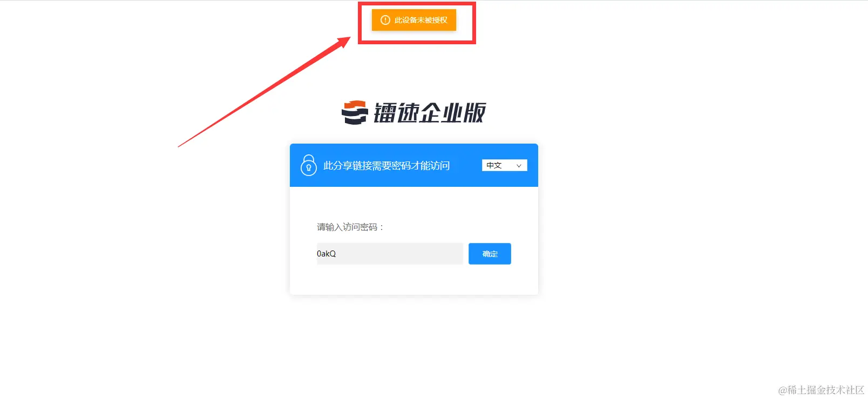
Task: Click the orange and dark 镭速 logo emblem
Action: coord(355,112)
